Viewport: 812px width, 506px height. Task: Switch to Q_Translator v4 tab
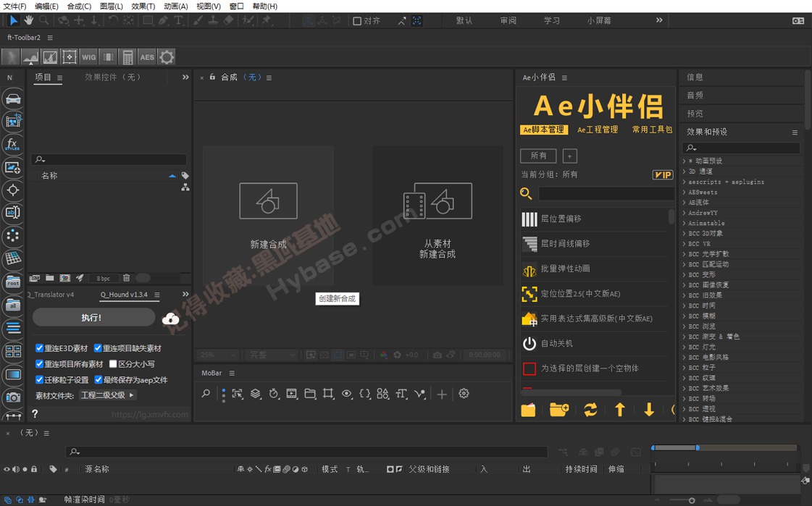51,295
